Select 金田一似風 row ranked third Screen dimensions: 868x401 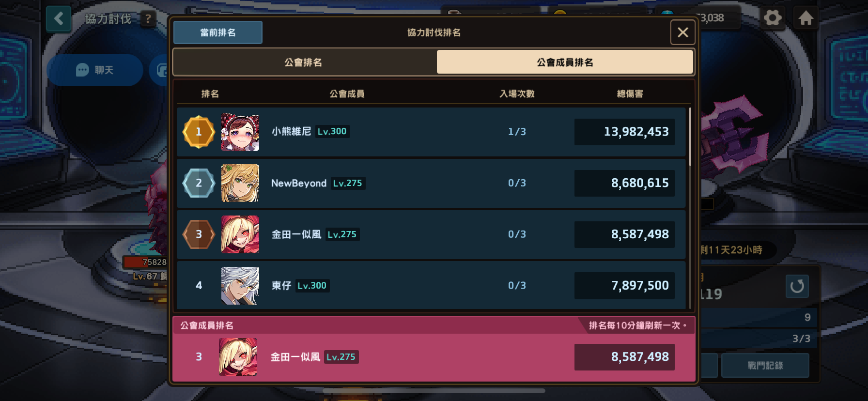pos(431,234)
